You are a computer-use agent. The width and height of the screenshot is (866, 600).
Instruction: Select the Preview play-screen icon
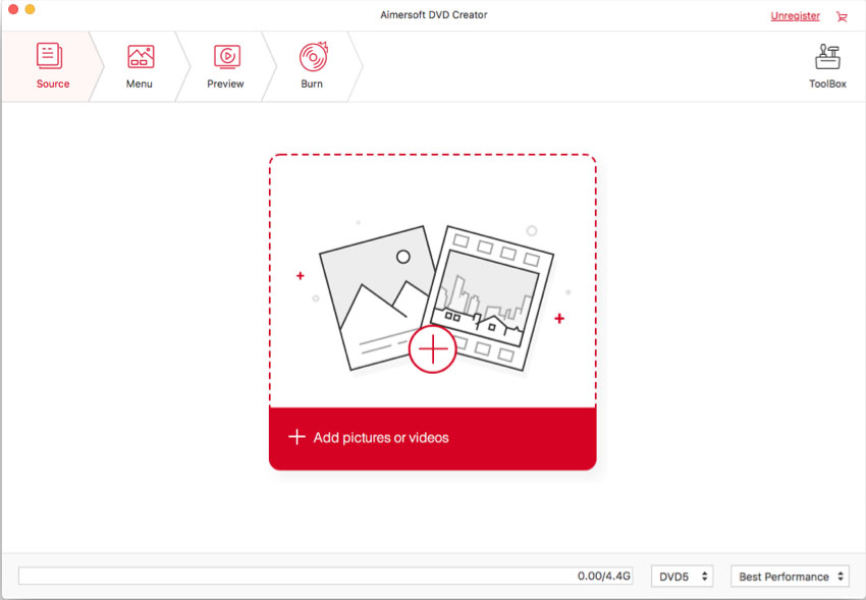point(226,56)
